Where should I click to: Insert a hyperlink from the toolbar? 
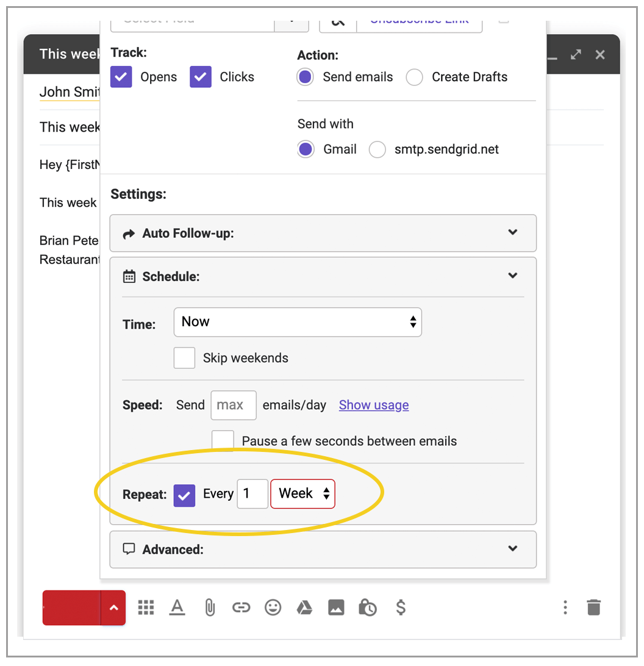(241, 607)
